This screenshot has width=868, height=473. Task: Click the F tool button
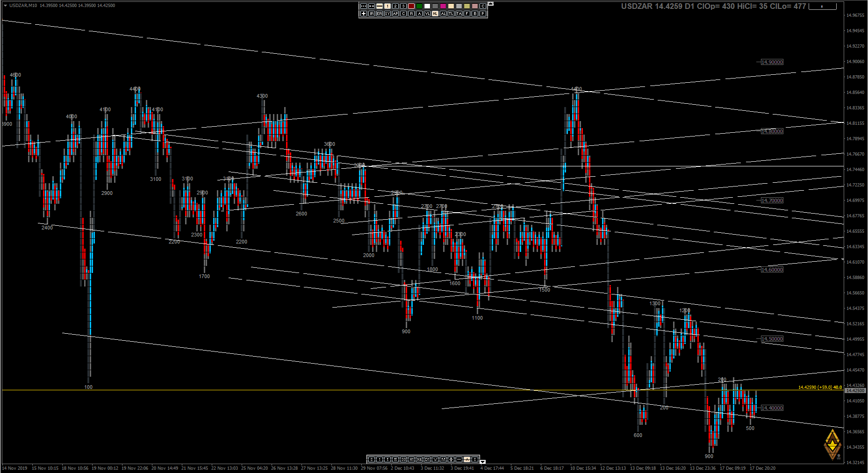(x=467, y=14)
